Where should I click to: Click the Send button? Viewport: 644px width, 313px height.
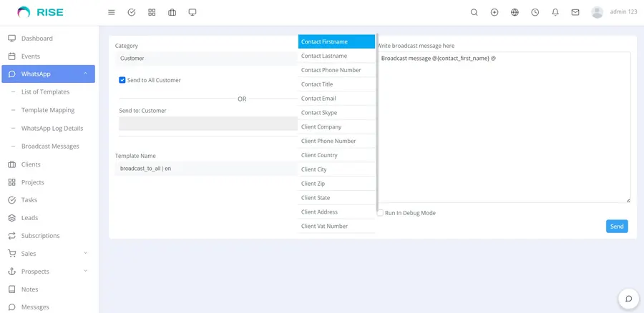pos(617,226)
